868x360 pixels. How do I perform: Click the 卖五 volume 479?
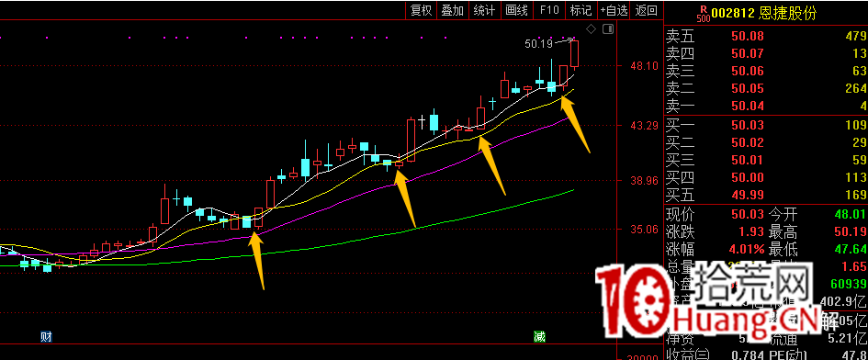pos(855,37)
